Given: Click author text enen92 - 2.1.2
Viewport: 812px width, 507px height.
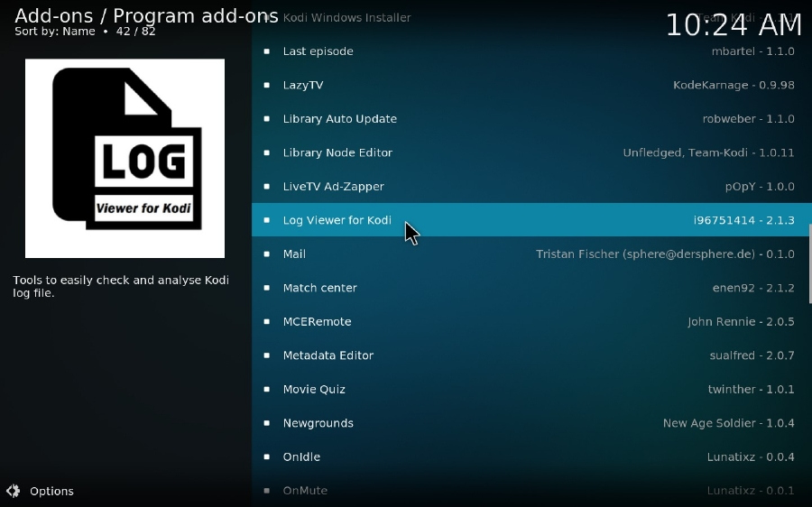Looking at the screenshot, I should pos(753,288).
